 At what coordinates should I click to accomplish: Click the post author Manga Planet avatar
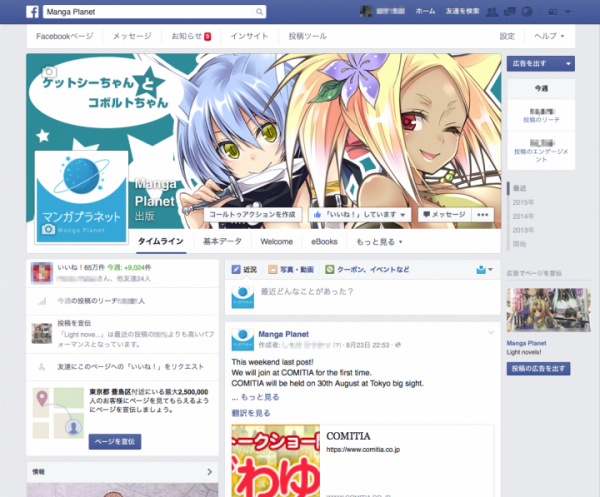tap(243, 339)
